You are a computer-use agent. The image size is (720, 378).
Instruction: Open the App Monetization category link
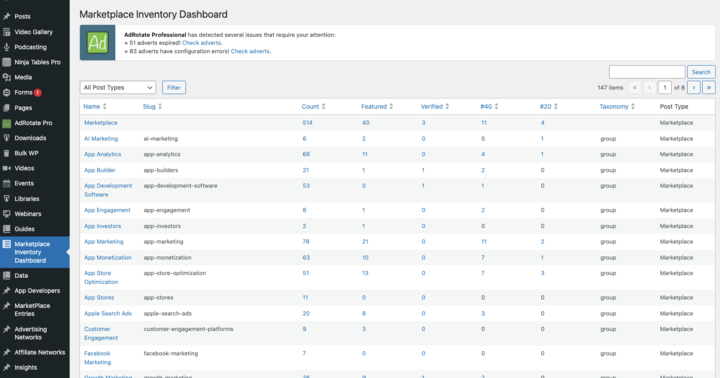pos(107,258)
